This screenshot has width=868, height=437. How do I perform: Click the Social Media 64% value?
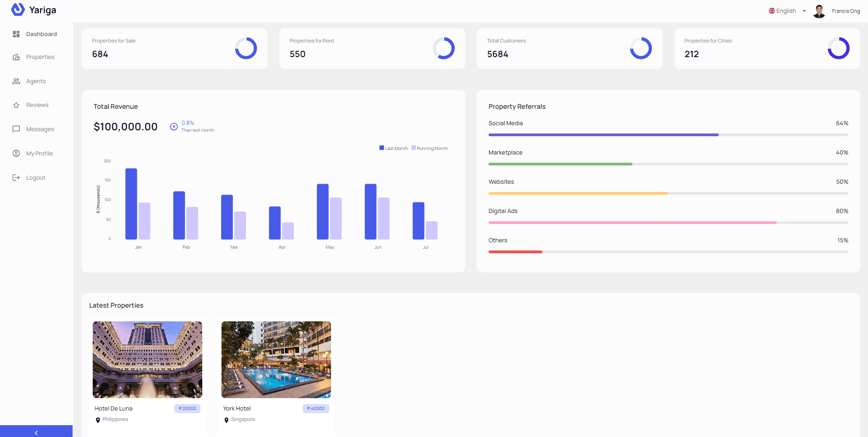point(842,123)
